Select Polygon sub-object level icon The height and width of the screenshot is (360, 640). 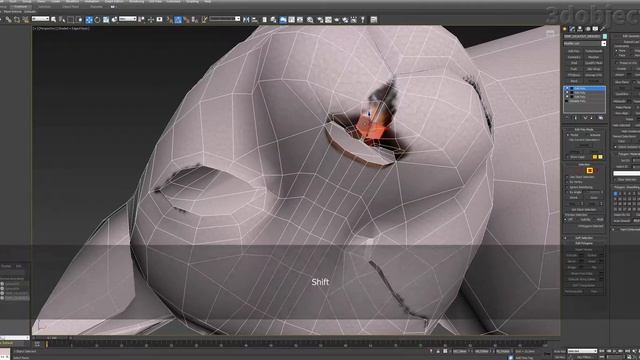590,170
